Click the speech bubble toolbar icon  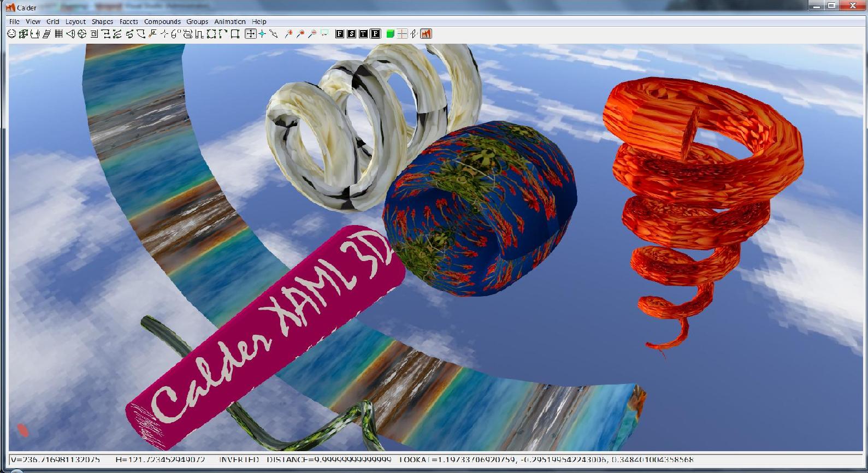(324, 34)
